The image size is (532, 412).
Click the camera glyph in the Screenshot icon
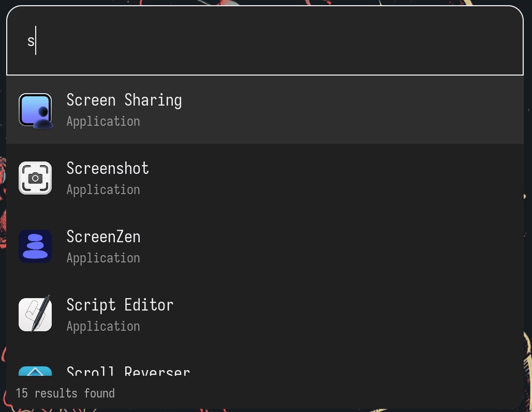click(35, 178)
